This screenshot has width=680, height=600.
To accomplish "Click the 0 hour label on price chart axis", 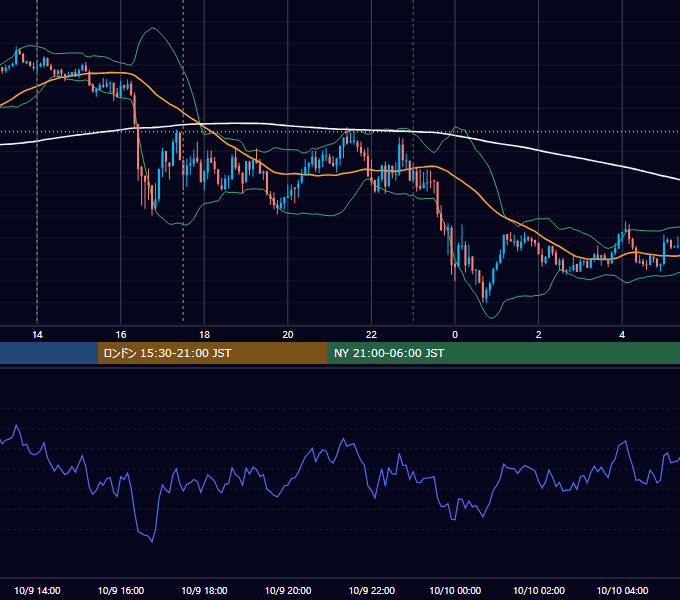I will point(455,335).
